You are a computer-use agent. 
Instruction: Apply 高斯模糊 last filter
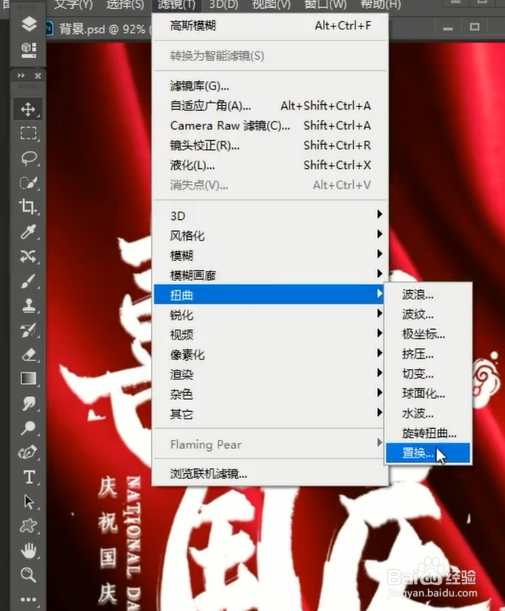(270, 26)
